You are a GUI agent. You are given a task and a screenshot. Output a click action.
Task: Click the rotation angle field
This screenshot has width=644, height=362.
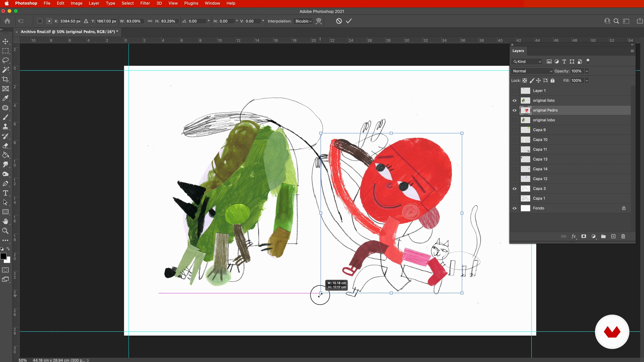[197, 21]
